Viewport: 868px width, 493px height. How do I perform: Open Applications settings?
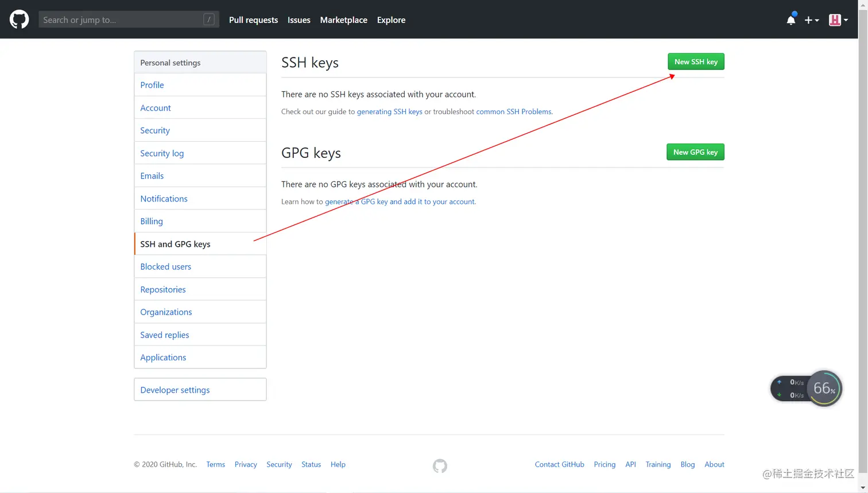[200, 357]
